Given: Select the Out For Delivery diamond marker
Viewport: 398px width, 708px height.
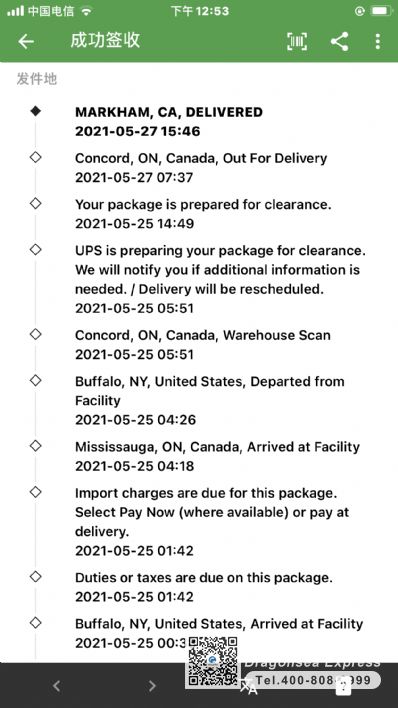Looking at the screenshot, I should [x=35, y=157].
